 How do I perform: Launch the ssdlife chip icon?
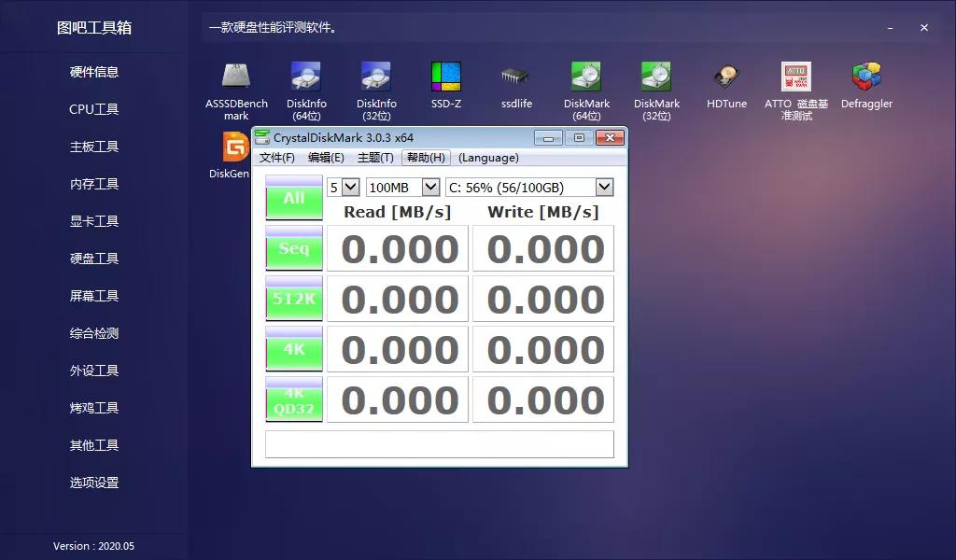click(514, 77)
